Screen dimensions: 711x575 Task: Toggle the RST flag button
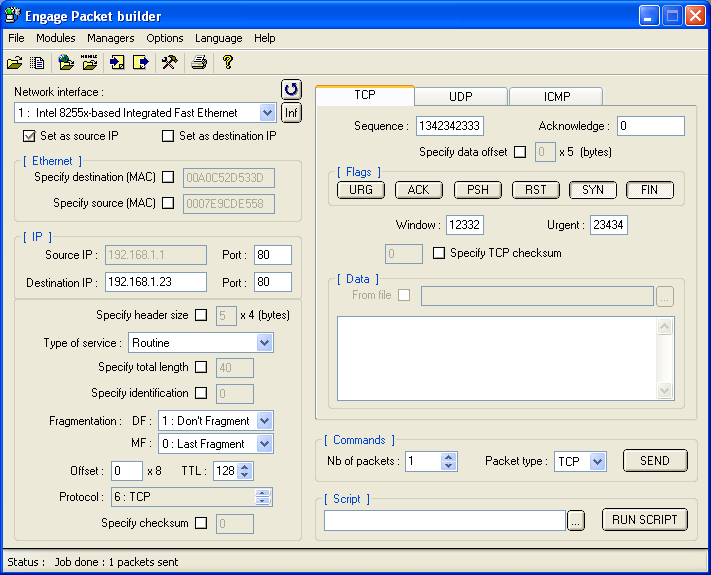(536, 190)
